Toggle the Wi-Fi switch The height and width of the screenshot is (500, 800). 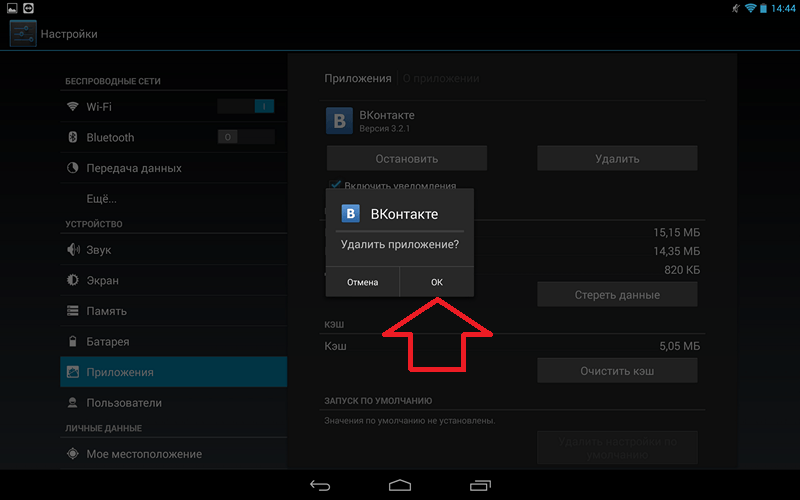pos(246,106)
